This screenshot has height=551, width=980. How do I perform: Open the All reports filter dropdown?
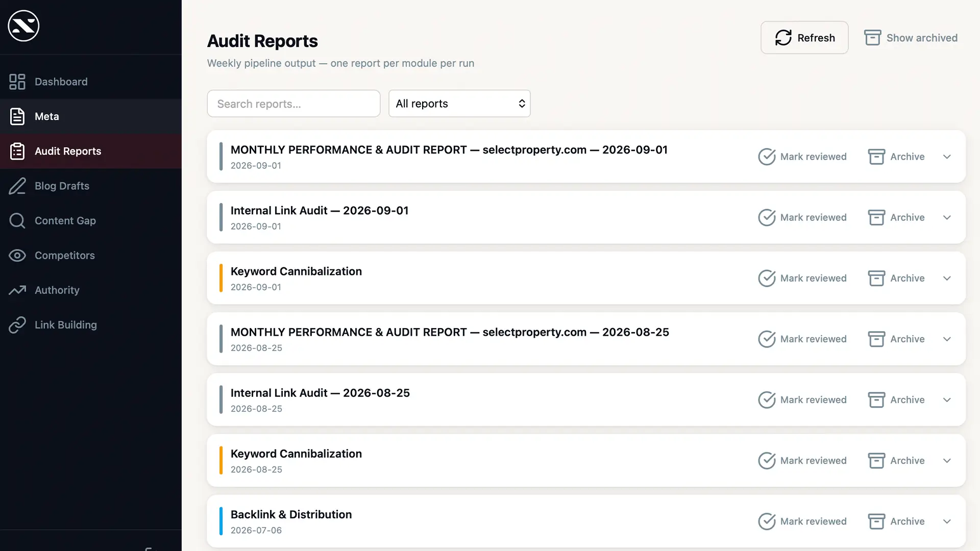pos(459,104)
